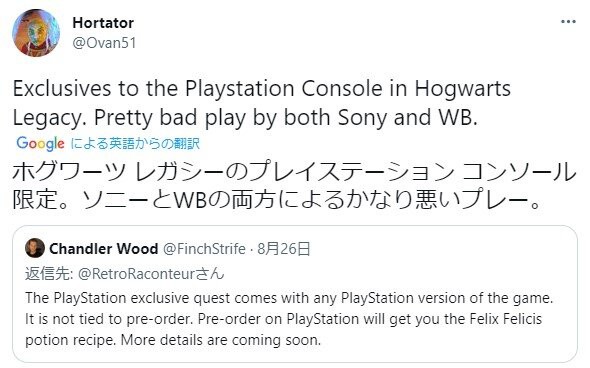Click the 'Exclusives to the Playstation Console' line
The image size is (590, 368).
point(262,89)
